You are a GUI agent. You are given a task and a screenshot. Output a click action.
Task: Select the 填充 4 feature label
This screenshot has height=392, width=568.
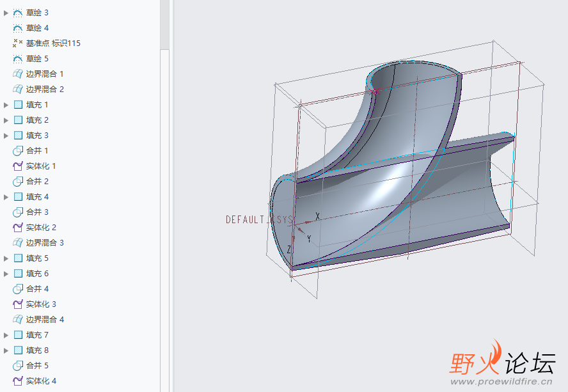[37, 197]
